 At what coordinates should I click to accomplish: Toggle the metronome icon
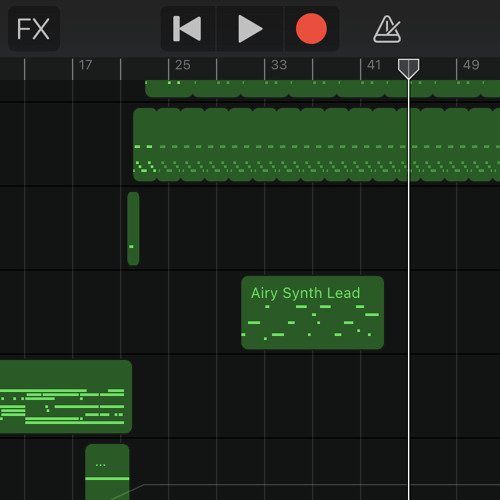(x=387, y=29)
